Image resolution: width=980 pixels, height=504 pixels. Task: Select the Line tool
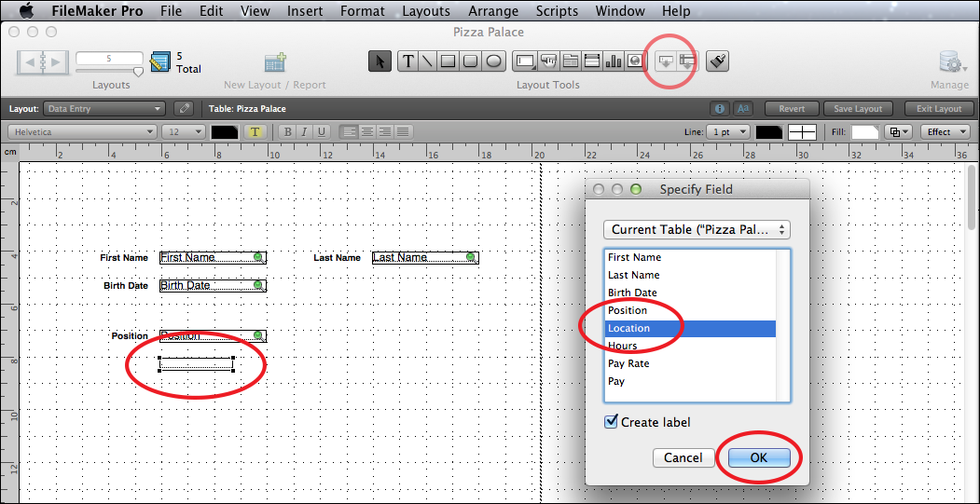427,61
